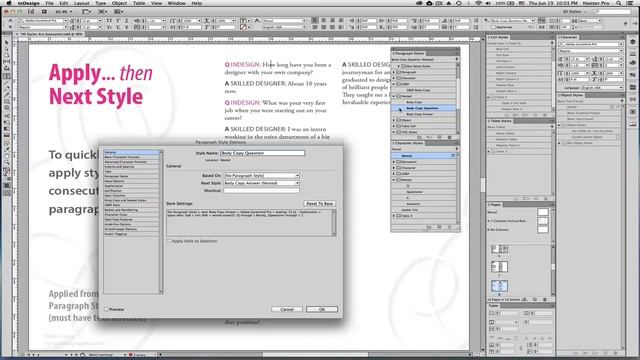Open the Layout menu
This screenshot has height=360, width=640.
pyautogui.click(x=82, y=3)
